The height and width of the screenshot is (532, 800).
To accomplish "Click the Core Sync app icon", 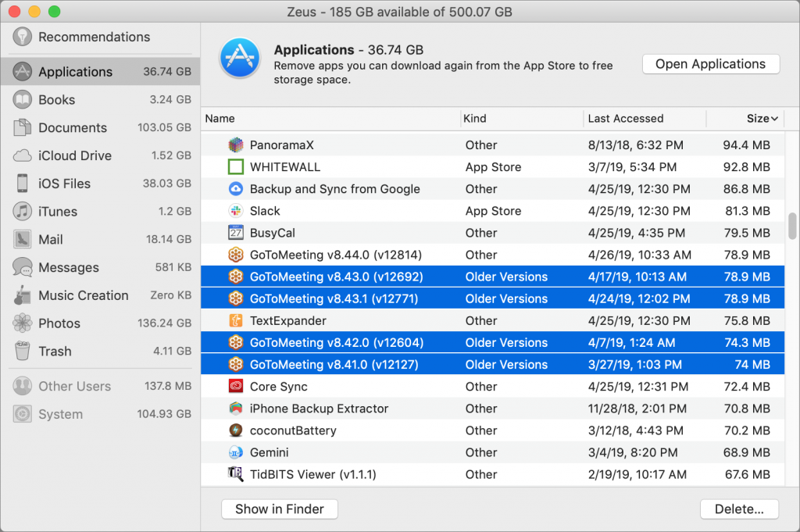I will pos(235,386).
